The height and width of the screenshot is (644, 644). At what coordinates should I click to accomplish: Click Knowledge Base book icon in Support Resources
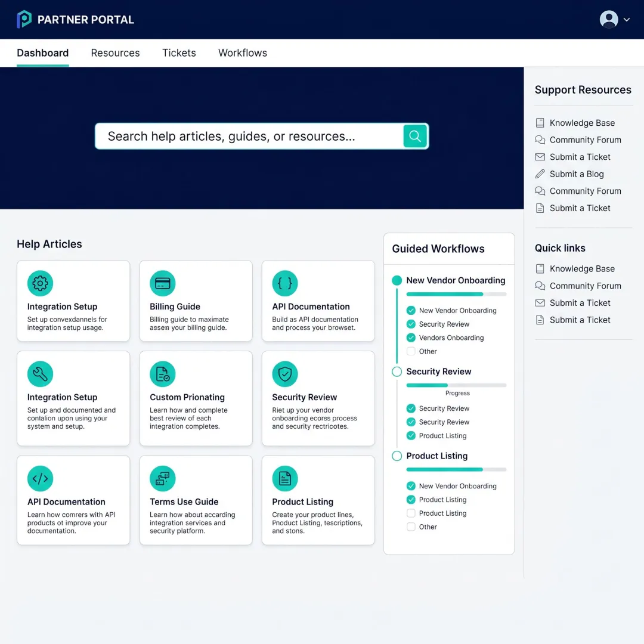coord(540,123)
